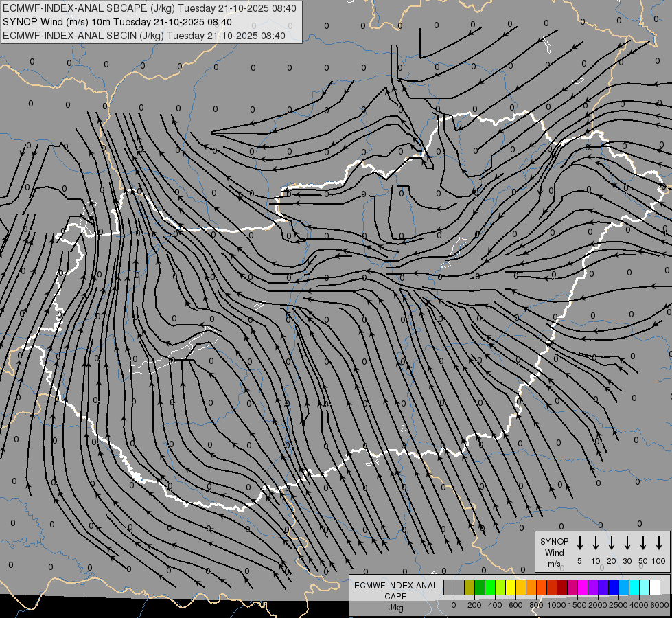Image resolution: width=672 pixels, height=618 pixels.
Task: Select the white swatch before 6000 tick
Action: tap(656, 587)
